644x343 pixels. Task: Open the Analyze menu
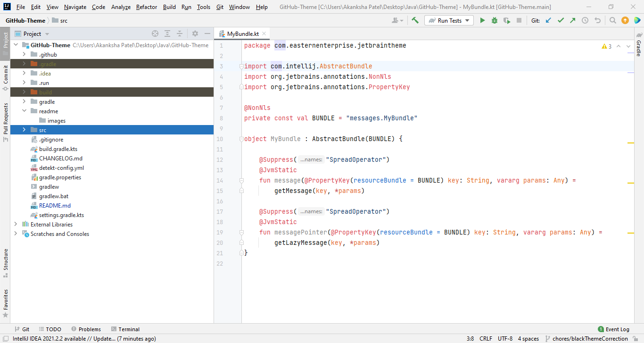121,7
